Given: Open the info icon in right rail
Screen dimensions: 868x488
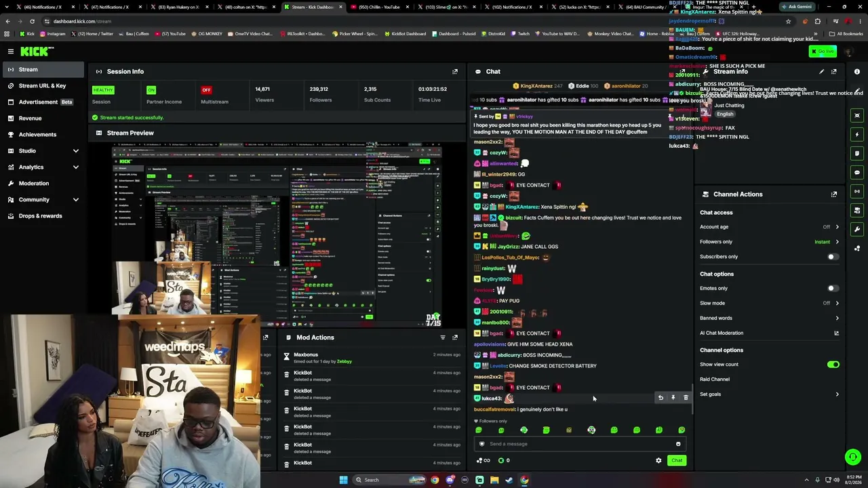Looking at the screenshot, I should 857,71.
